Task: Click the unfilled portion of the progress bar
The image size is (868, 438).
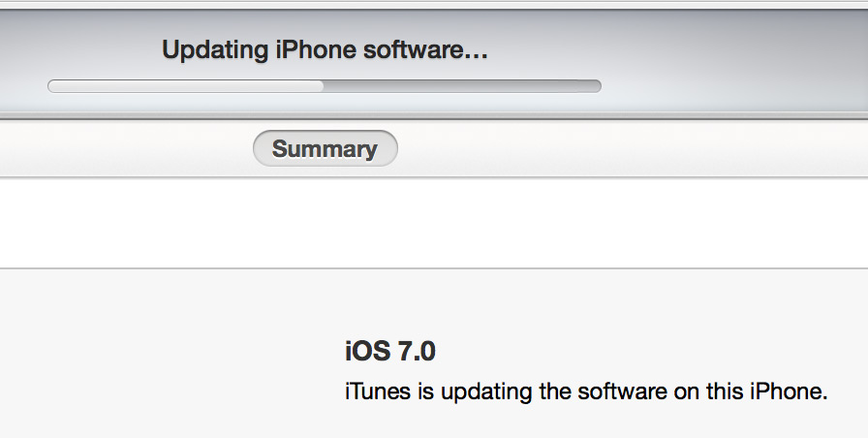Action: (x=465, y=86)
